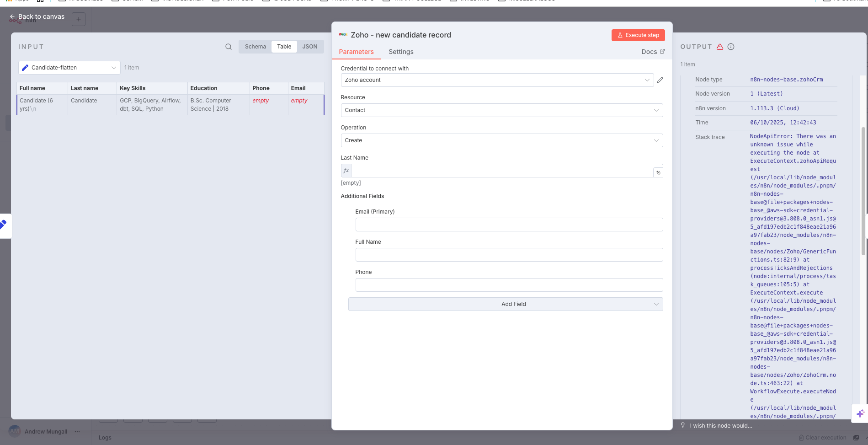Clear the execution data

click(822, 438)
